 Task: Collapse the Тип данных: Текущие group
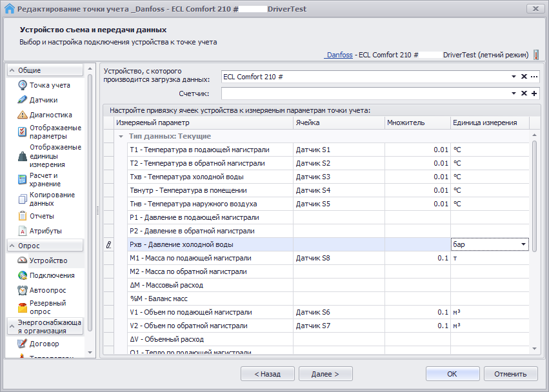tap(121, 137)
